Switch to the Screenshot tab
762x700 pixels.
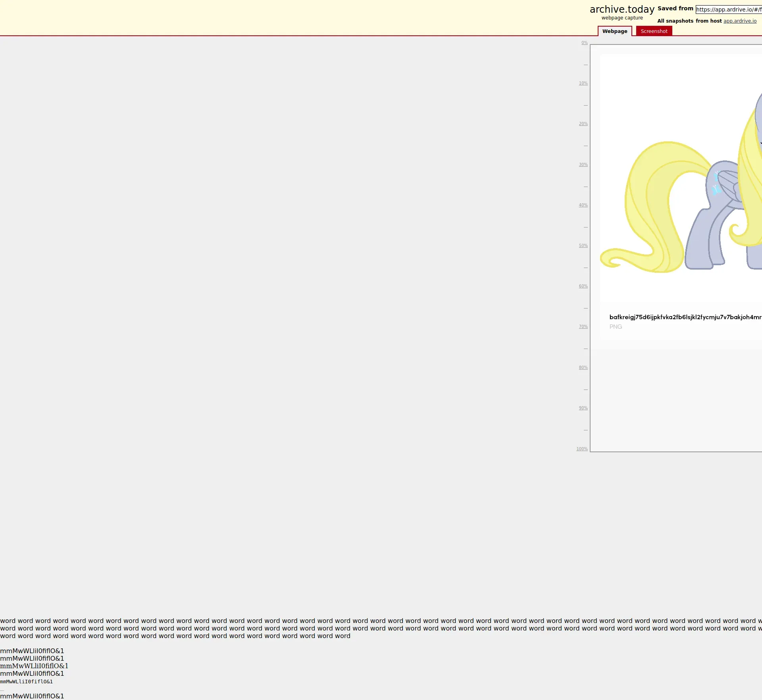tap(654, 31)
